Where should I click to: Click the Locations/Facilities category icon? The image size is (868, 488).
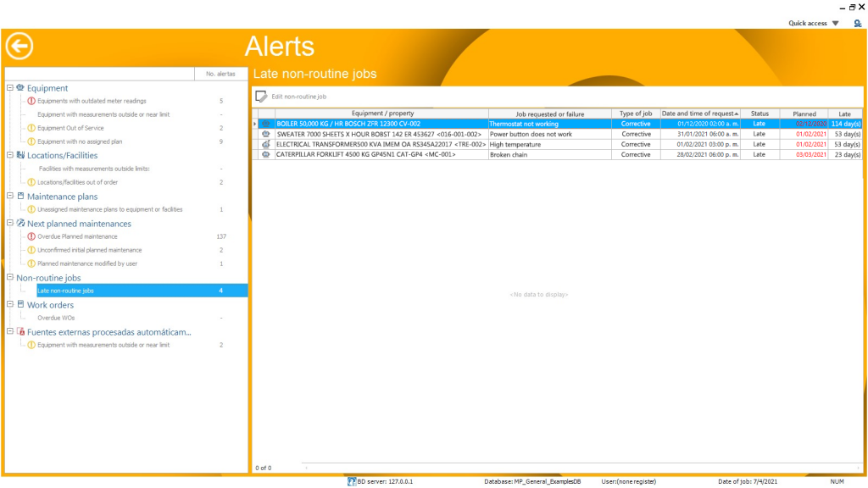pyautogui.click(x=20, y=155)
